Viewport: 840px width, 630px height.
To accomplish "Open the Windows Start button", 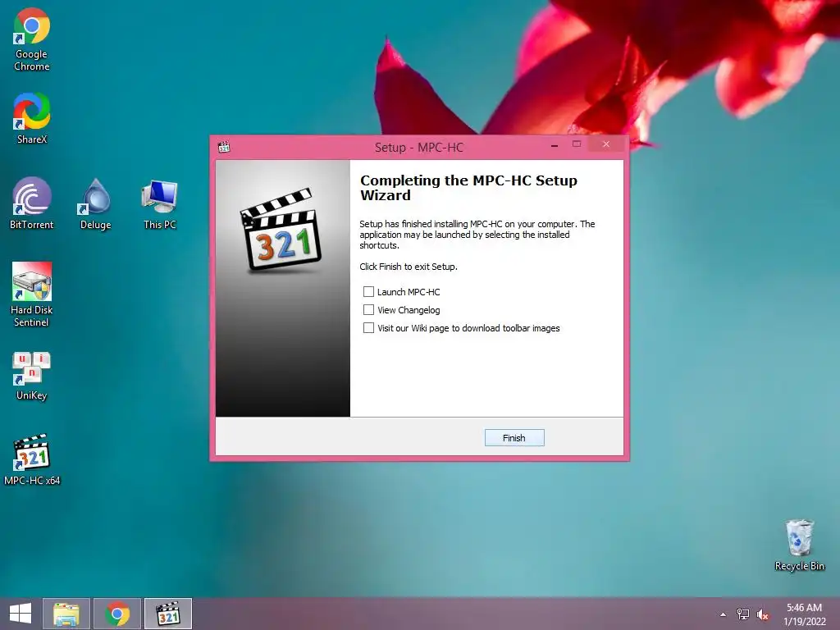I will [x=21, y=614].
